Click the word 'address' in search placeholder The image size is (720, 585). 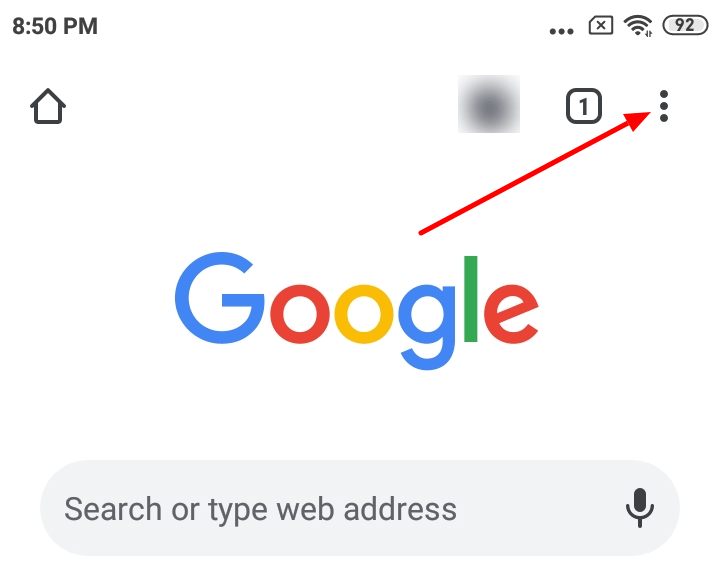pyautogui.click(x=400, y=509)
